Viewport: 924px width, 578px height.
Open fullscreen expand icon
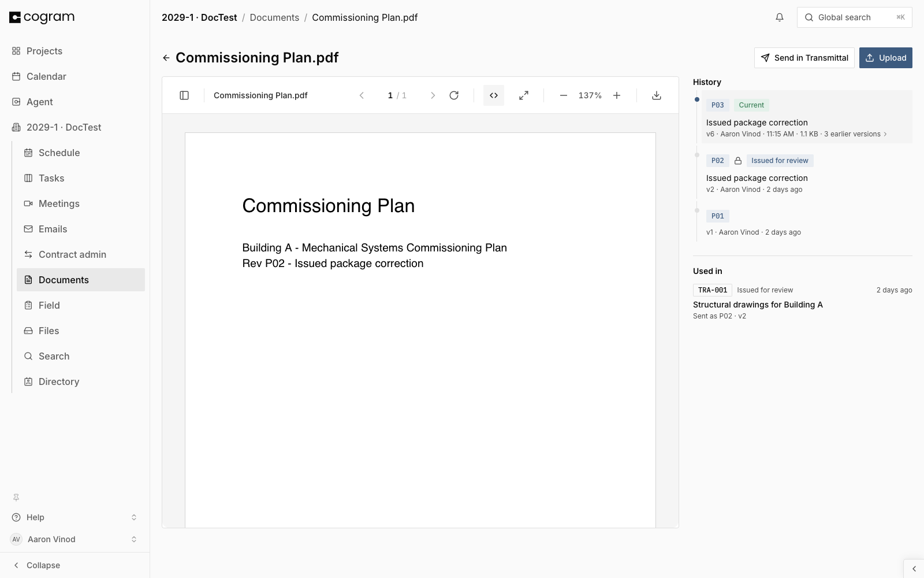(x=524, y=95)
